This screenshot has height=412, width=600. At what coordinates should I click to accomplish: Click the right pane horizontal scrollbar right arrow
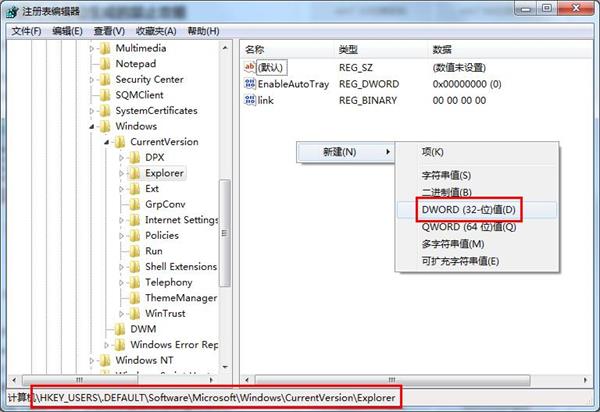pos(585,380)
